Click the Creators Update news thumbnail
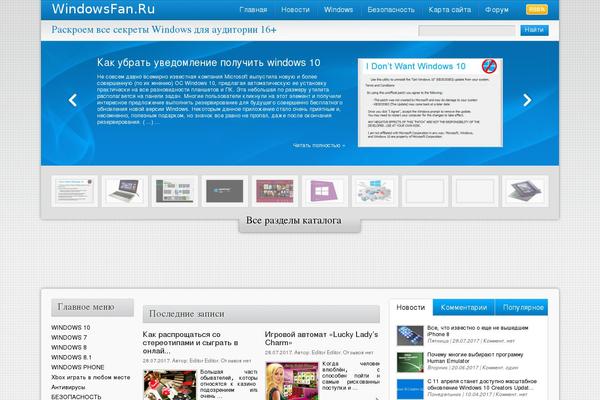This screenshot has height=400, width=600. click(x=410, y=389)
